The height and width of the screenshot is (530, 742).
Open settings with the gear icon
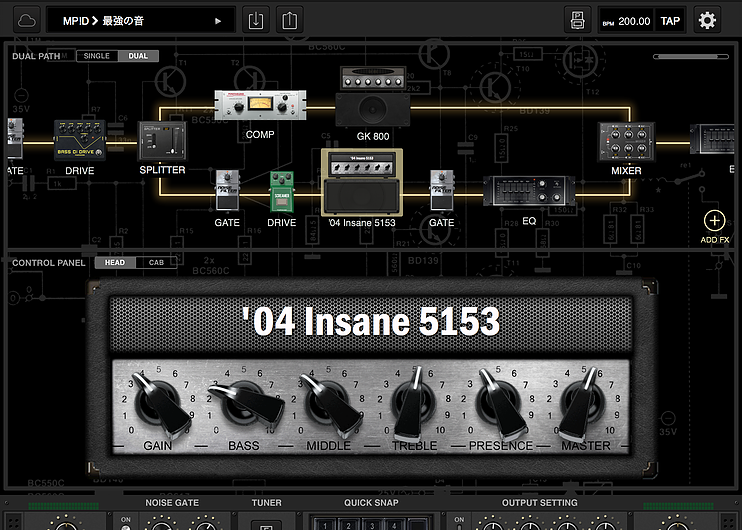pyautogui.click(x=707, y=20)
